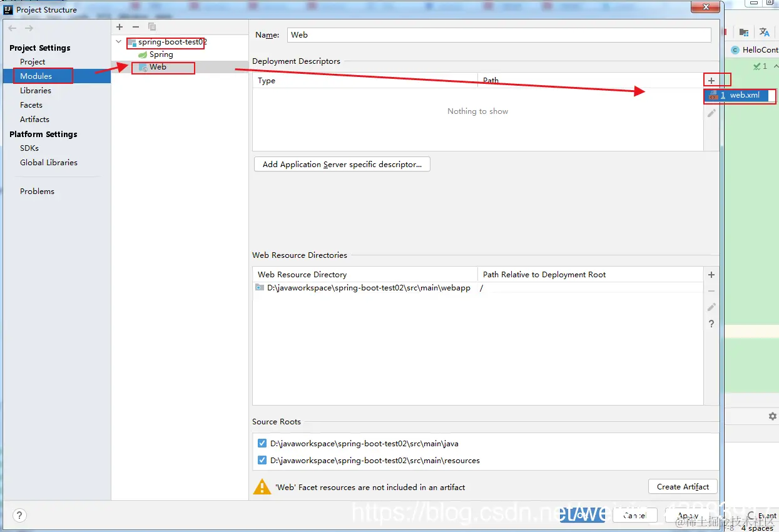Image resolution: width=779 pixels, height=532 pixels.
Task: Copy the selected module
Action: tap(152, 27)
